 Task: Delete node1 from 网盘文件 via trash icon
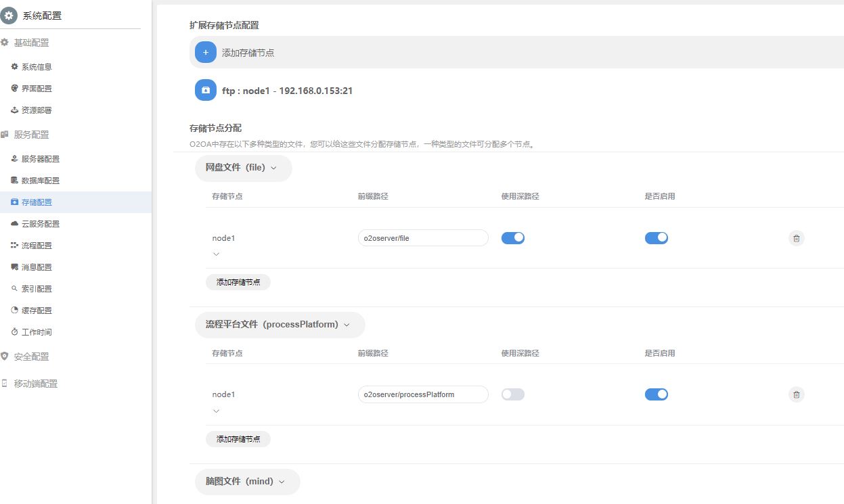(797, 238)
